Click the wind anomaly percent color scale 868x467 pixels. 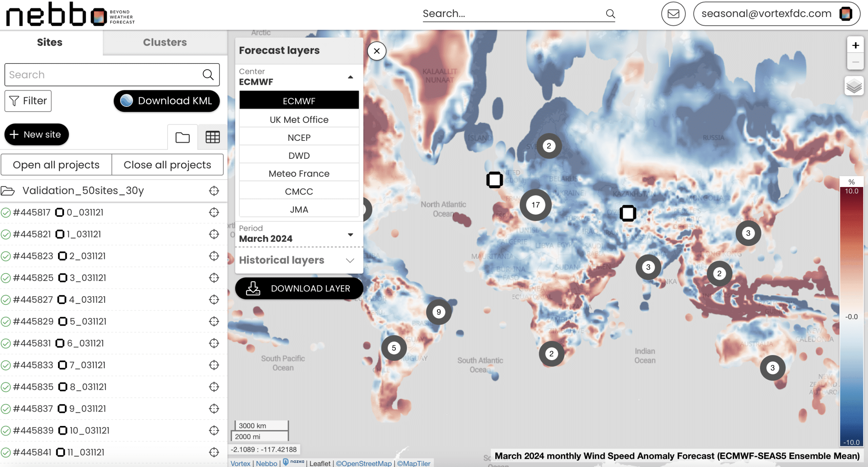click(x=851, y=316)
